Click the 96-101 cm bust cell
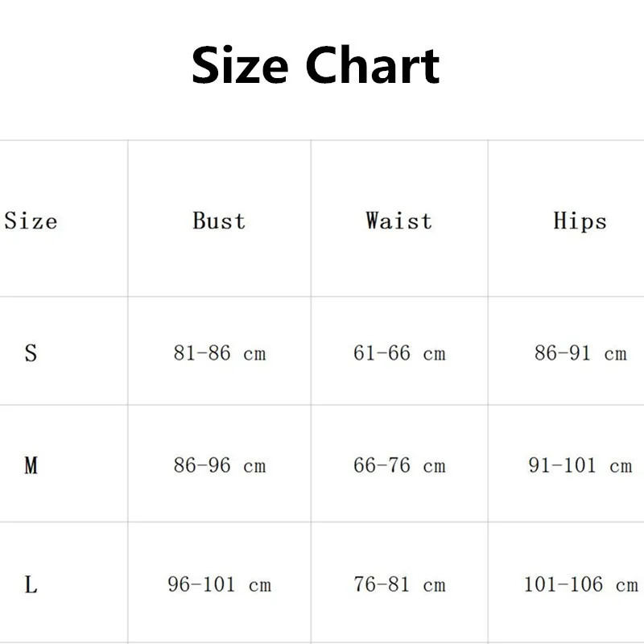This screenshot has height=644, width=644. tap(219, 584)
